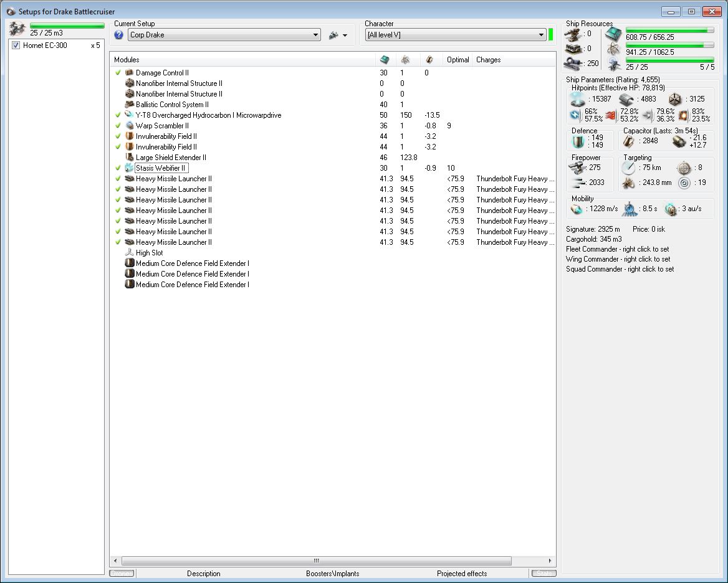Viewport: 728px width, 583px height.
Task: Click the horizontal scrollbar thumb
Action: coord(316,561)
